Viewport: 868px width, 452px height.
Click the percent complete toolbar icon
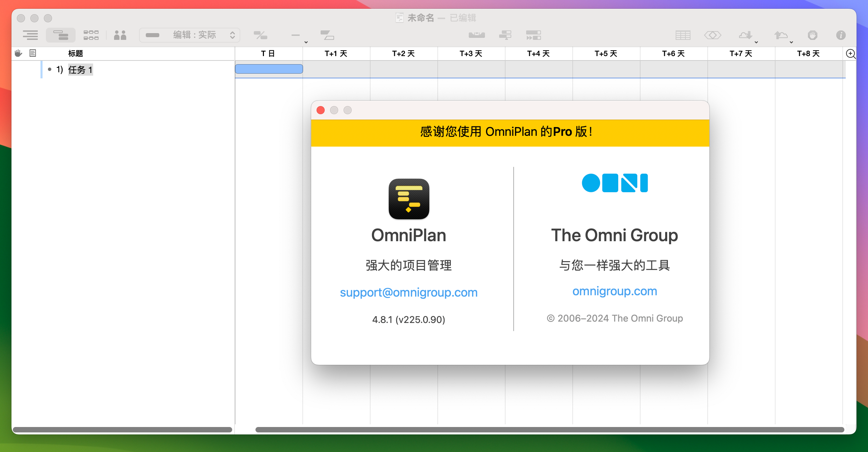tap(261, 35)
